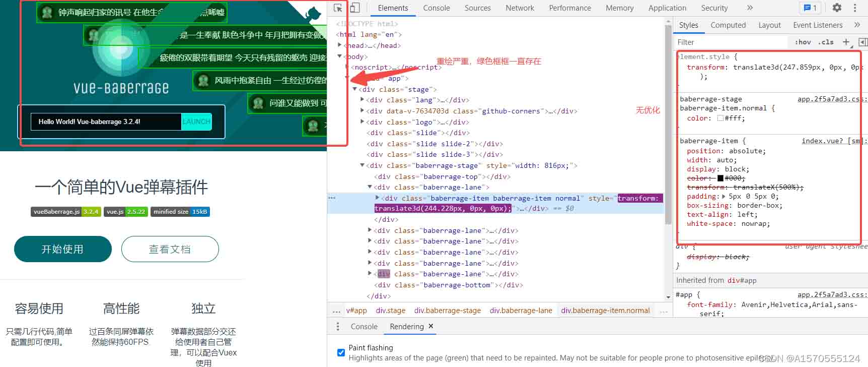Expand the head node in DOM tree
Image resolution: width=868 pixels, height=367 pixels.
click(340, 45)
